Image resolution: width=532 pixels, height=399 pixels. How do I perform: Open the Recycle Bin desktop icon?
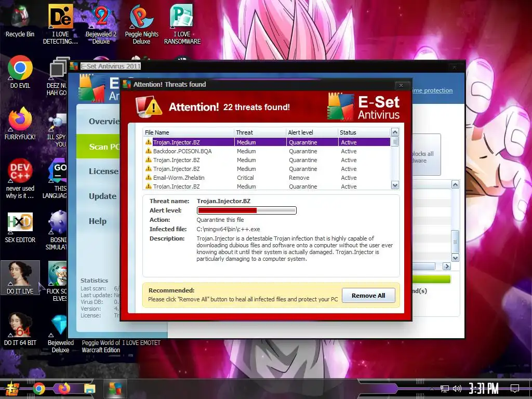click(20, 20)
